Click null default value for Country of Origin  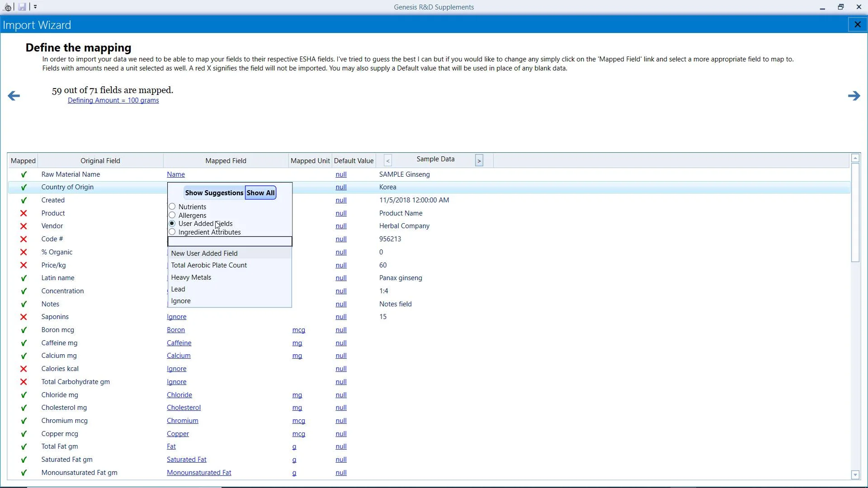click(341, 187)
